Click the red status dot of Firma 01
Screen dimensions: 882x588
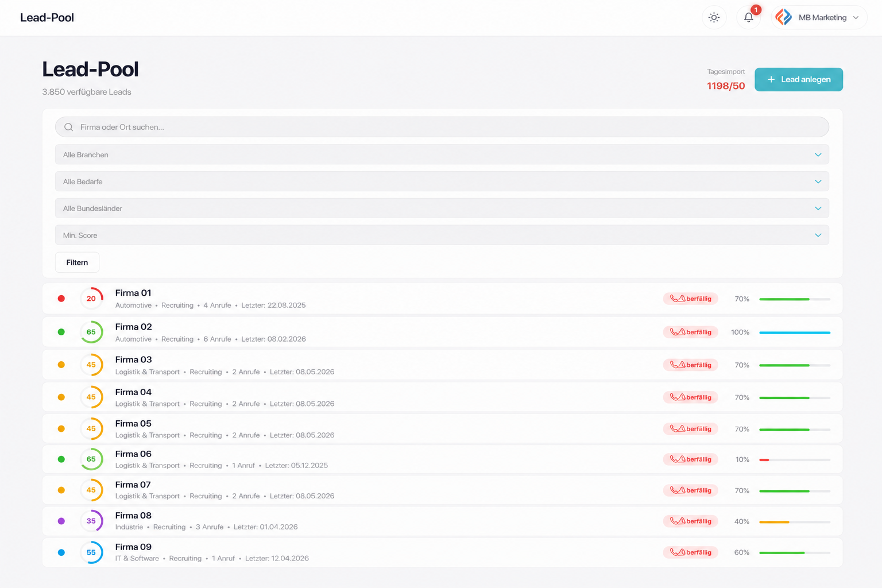click(x=61, y=299)
